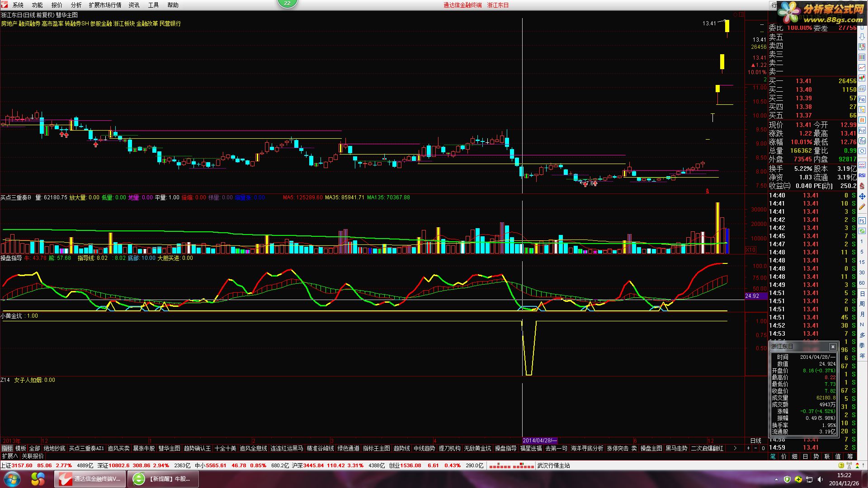Switch to 15-minute period

tap(862, 262)
